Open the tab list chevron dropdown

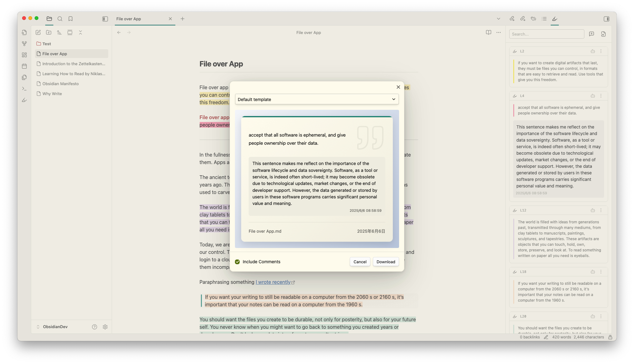coord(498,19)
